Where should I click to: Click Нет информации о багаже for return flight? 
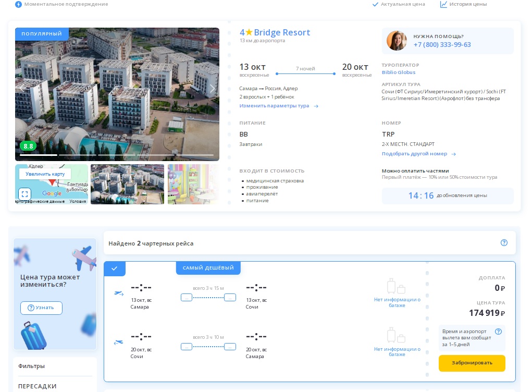tap(397, 352)
